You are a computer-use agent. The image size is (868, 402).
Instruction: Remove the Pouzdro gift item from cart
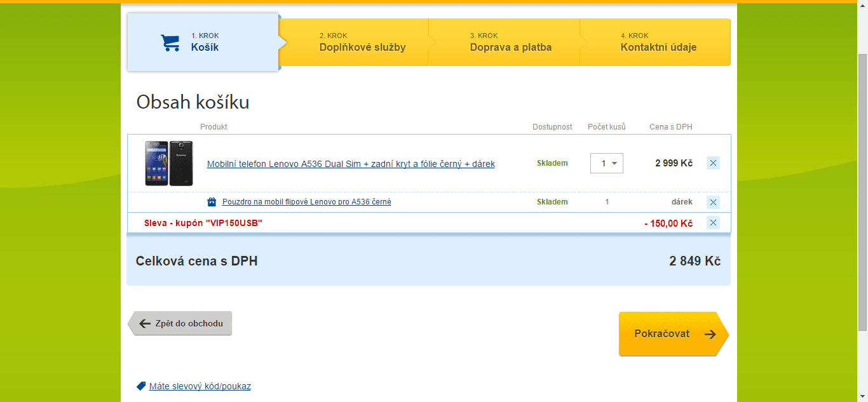(713, 202)
